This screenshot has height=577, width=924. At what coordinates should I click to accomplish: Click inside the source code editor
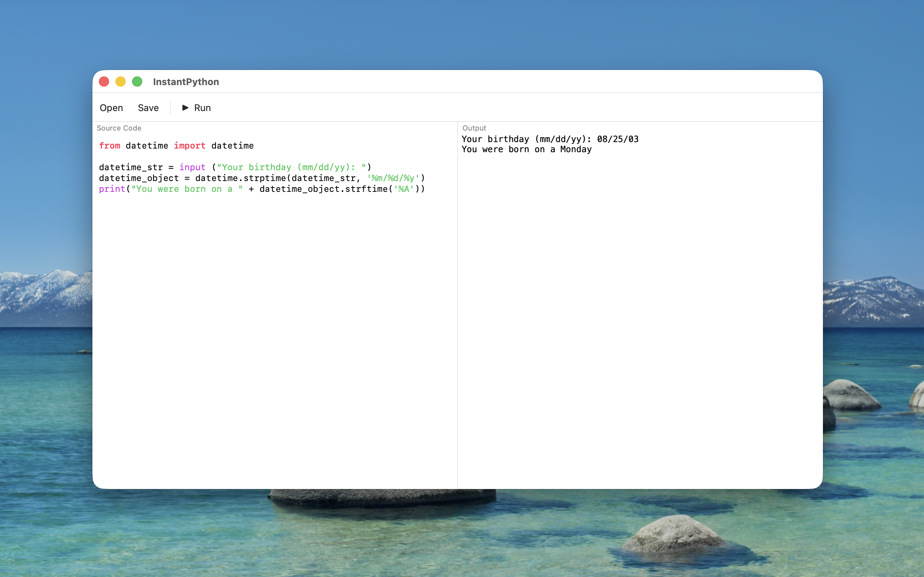click(x=267, y=267)
